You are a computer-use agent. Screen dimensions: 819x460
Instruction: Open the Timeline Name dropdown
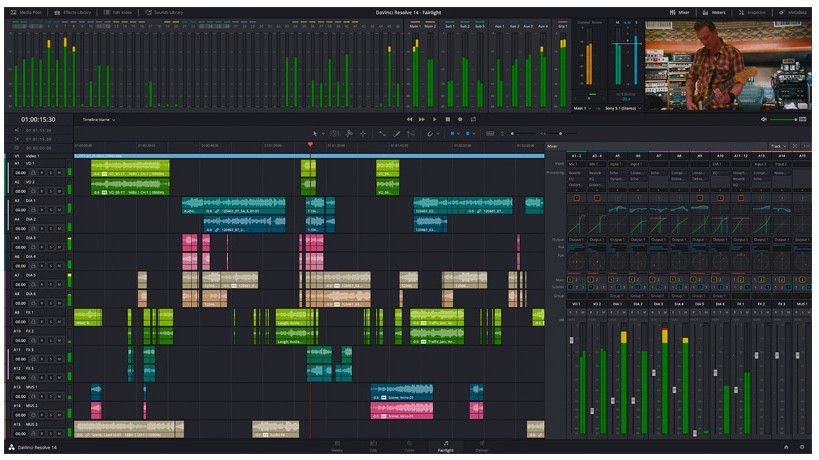click(99, 120)
